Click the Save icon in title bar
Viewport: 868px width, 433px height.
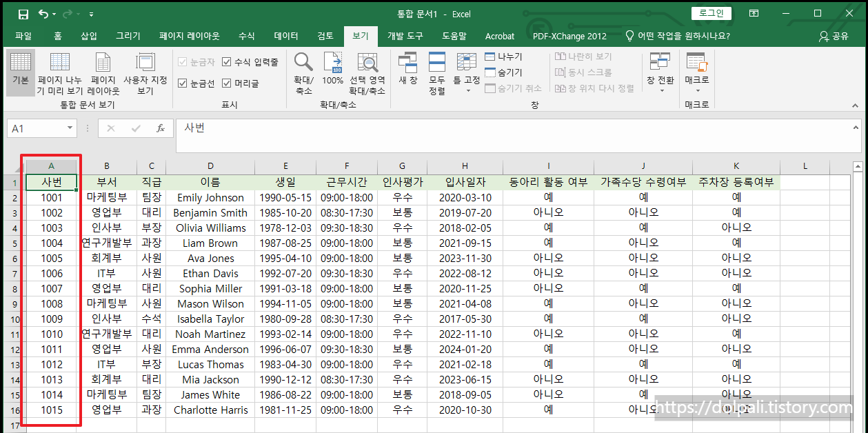[23, 14]
